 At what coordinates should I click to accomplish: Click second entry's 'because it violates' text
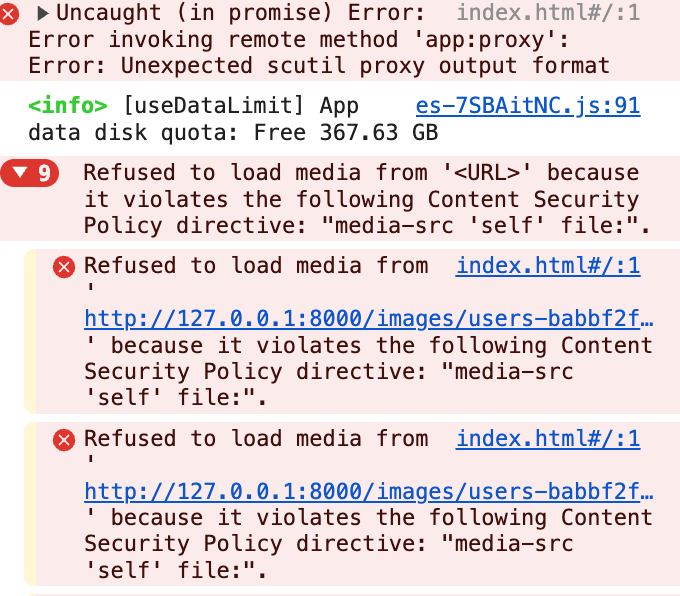235,517
